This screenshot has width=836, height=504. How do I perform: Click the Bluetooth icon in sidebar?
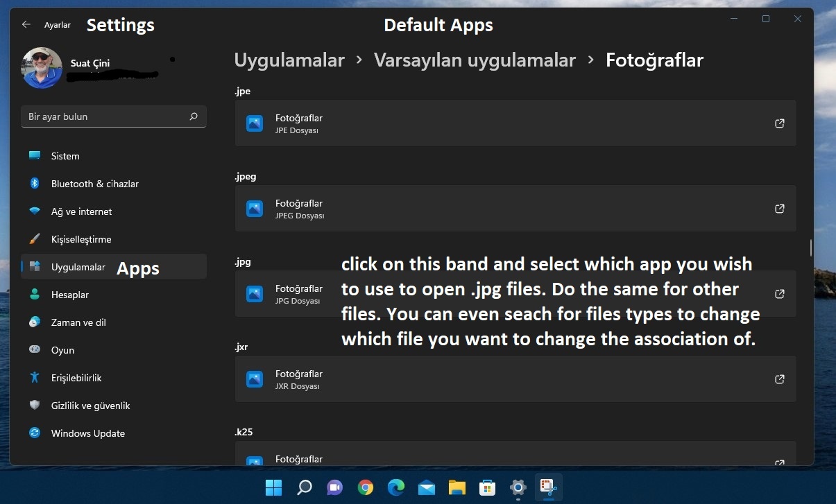35,184
